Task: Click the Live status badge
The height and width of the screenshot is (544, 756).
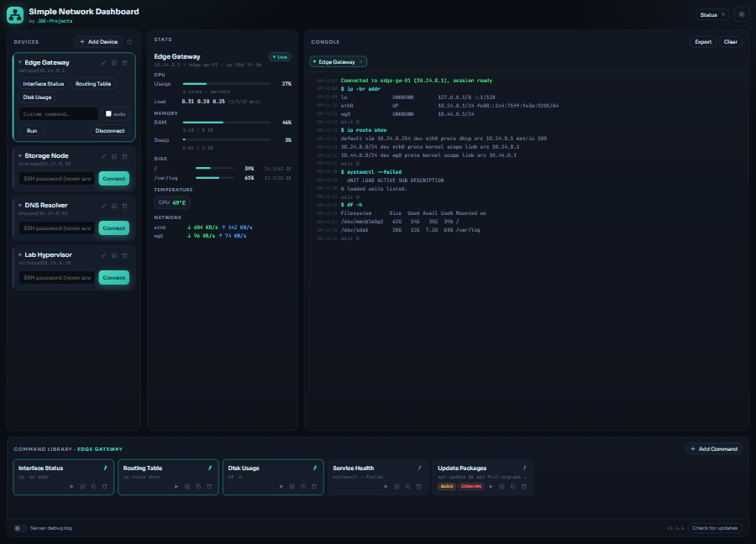Action: [280, 57]
